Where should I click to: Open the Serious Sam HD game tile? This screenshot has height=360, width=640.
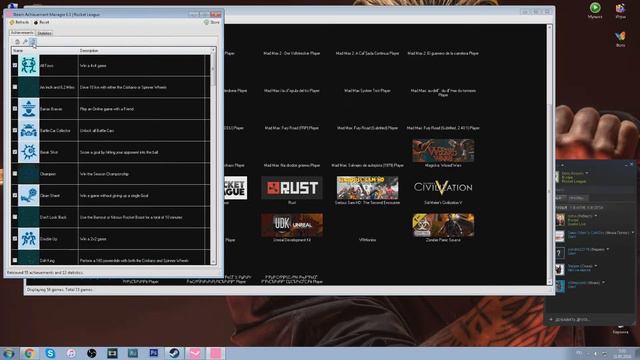(367, 188)
